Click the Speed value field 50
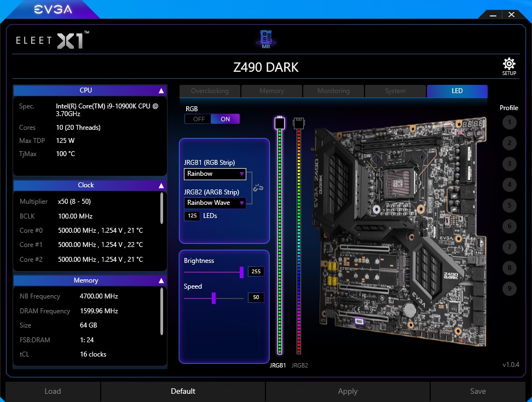 click(x=256, y=297)
